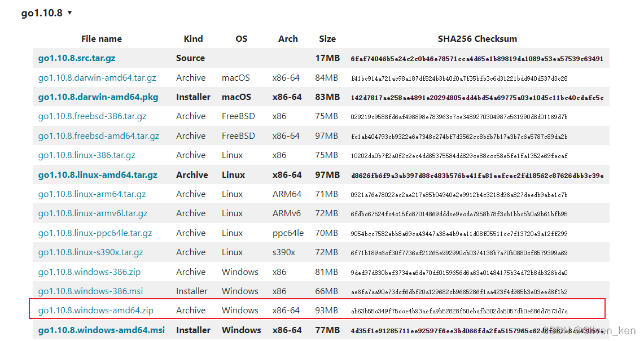Download go1.10.8.linux-s390x.tar.gz archive
The image size is (644, 341).
pos(90,252)
